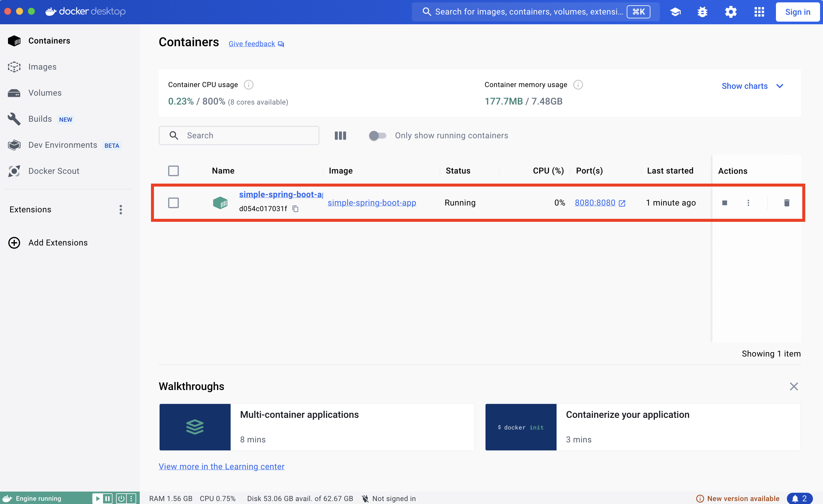Open the Extensions three-dot menu

(x=120, y=209)
